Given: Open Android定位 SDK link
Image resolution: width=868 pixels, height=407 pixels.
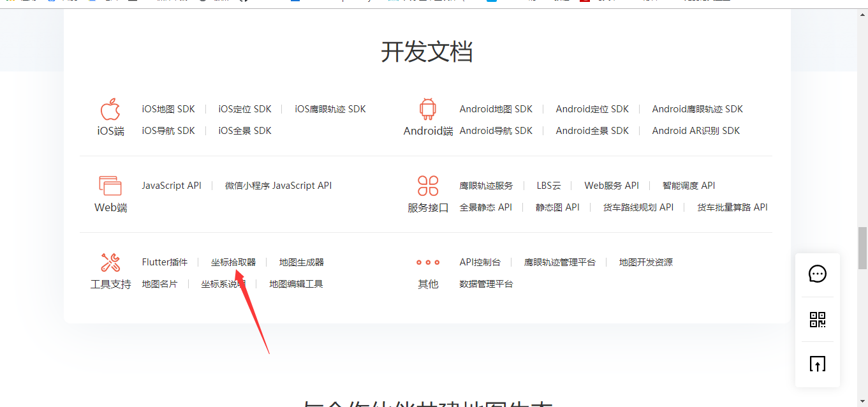Looking at the screenshot, I should (592, 109).
